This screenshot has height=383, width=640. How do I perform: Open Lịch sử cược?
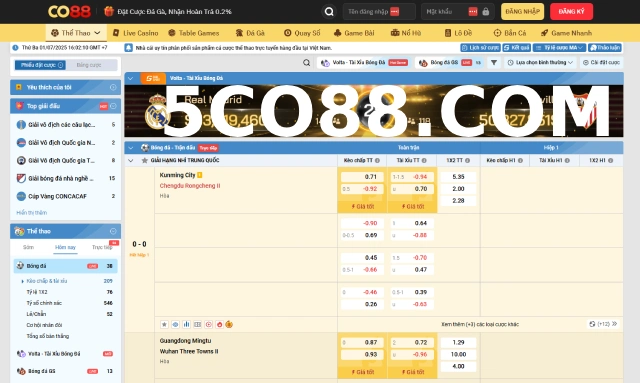coord(480,48)
